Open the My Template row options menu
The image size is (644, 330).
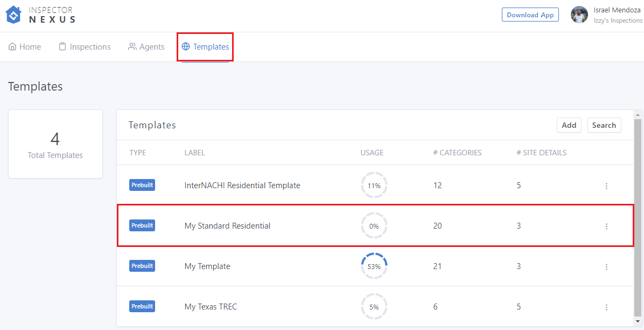tap(606, 267)
